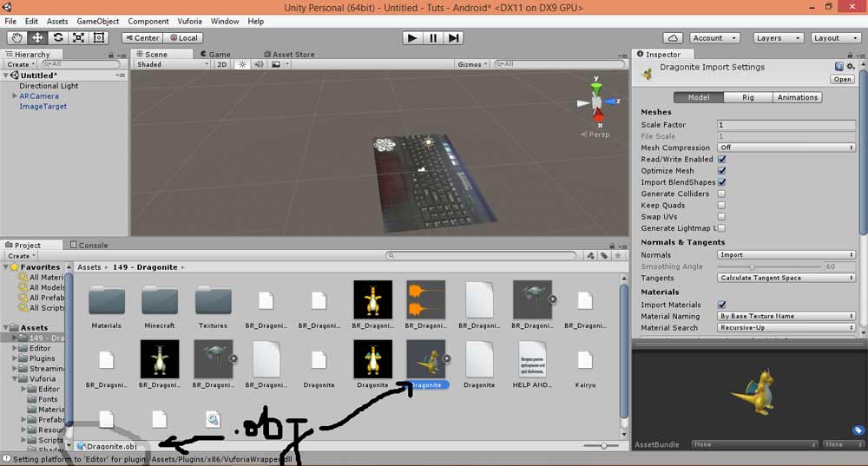Viewport: 868px width, 466px height.
Task: Open the cloud services icon
Action: coord(673,38)
